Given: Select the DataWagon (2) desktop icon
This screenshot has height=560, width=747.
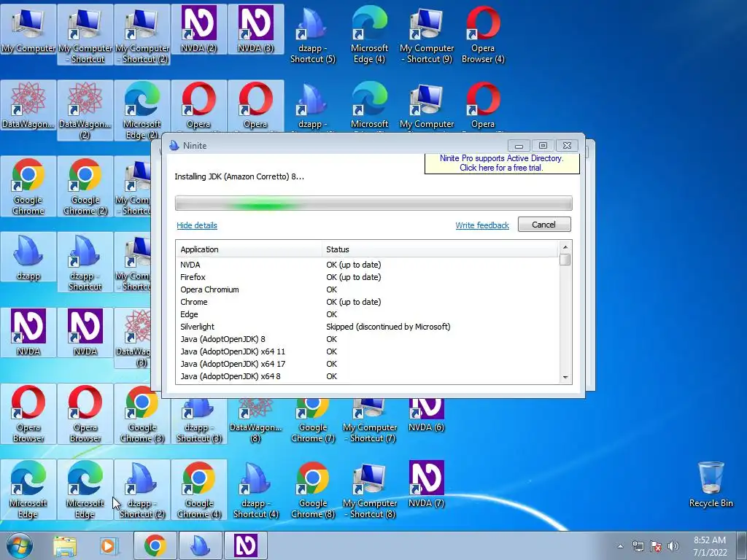Looking at the screenshot, I should pyautogui.click(x=85, y=111).
